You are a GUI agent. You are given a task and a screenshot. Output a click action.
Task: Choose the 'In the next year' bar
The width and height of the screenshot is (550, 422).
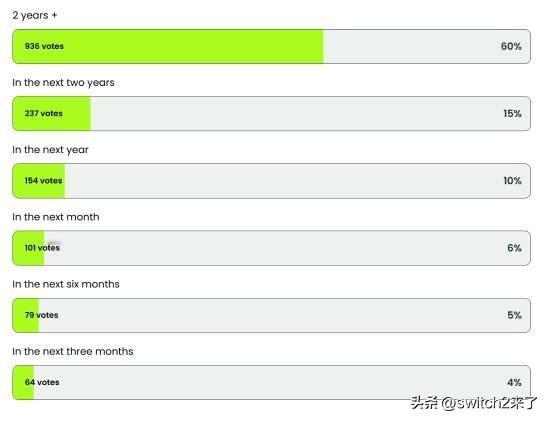(271, 181)
